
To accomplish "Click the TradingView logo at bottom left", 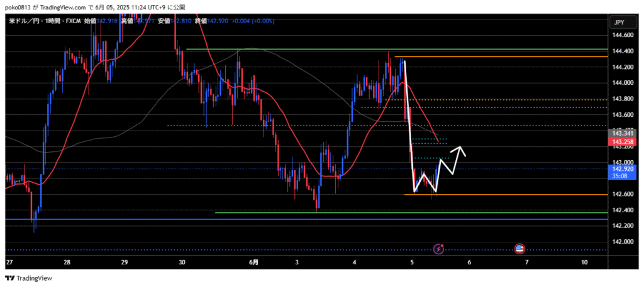I will click(x=29, y=278).
